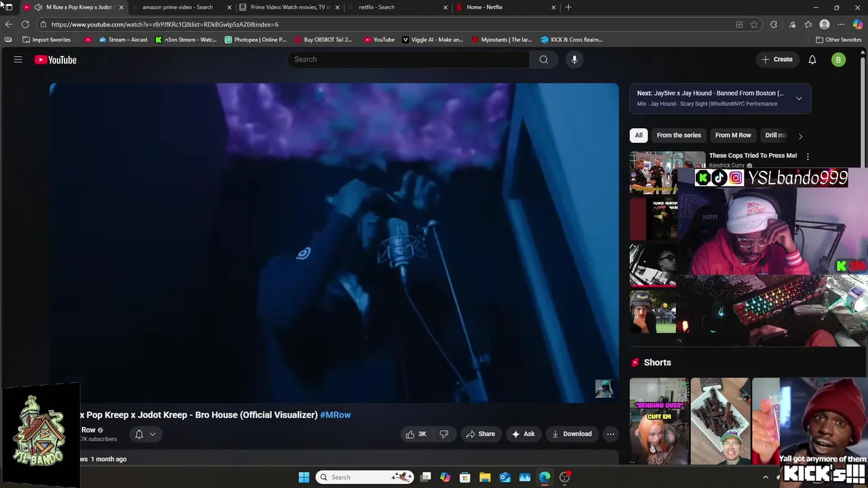Open the #MRow hashtag link

[335, 415]
